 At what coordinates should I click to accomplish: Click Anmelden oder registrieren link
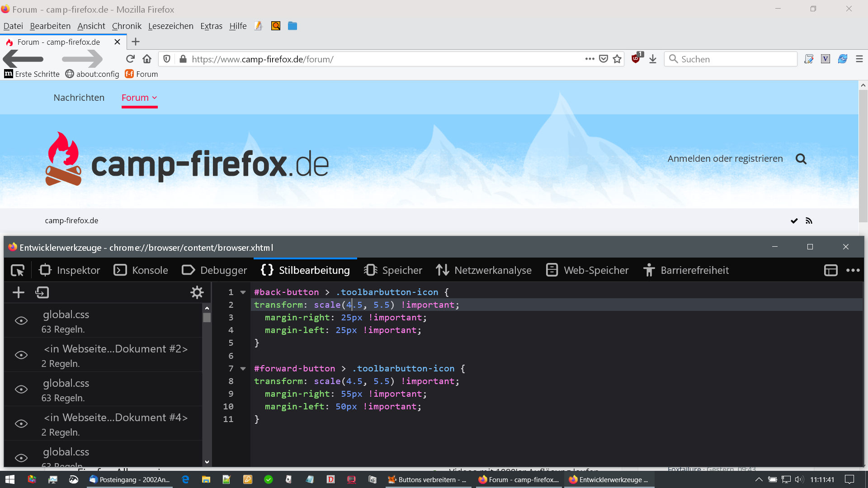[725, 159]
